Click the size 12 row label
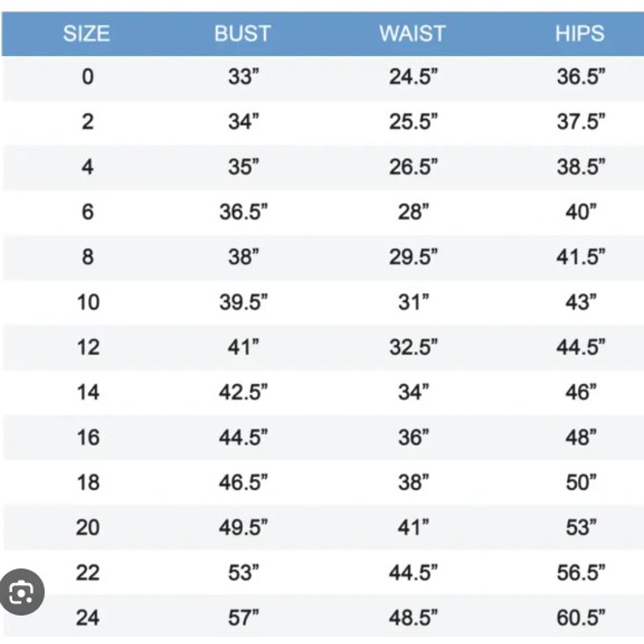This screenshot has width=644, height=644. click(88, 347)
